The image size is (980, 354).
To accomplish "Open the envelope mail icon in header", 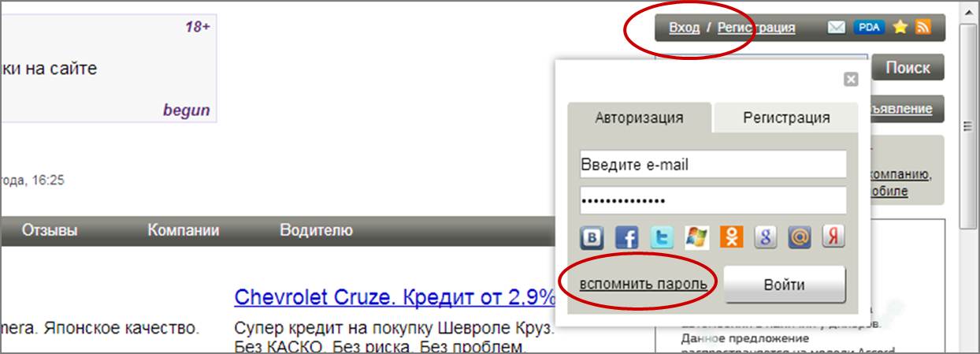I will click(837, 28).
